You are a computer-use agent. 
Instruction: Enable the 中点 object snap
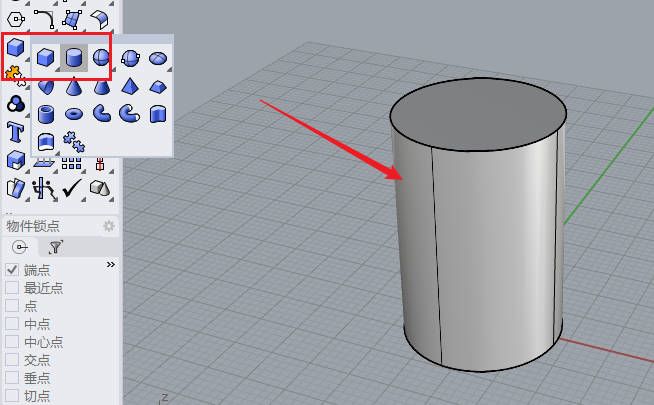(12, 324)
